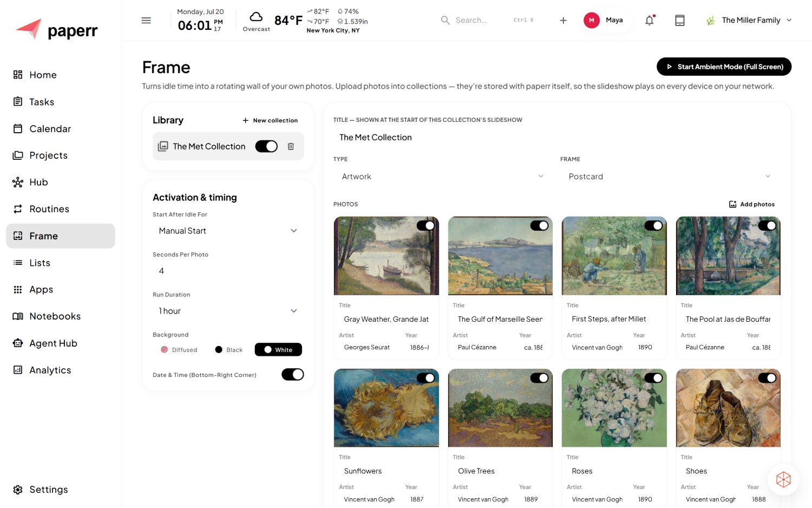Open Routines in the sidebar

point(61,209)
